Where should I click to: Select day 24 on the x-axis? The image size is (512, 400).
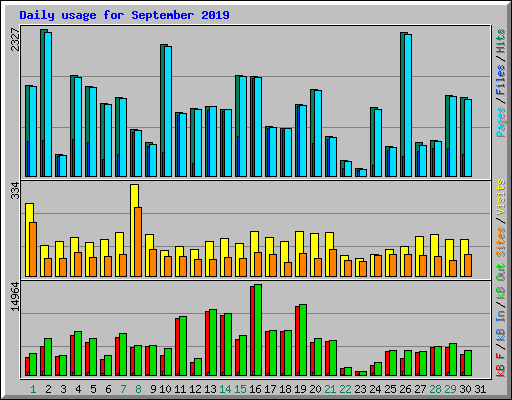375,389
